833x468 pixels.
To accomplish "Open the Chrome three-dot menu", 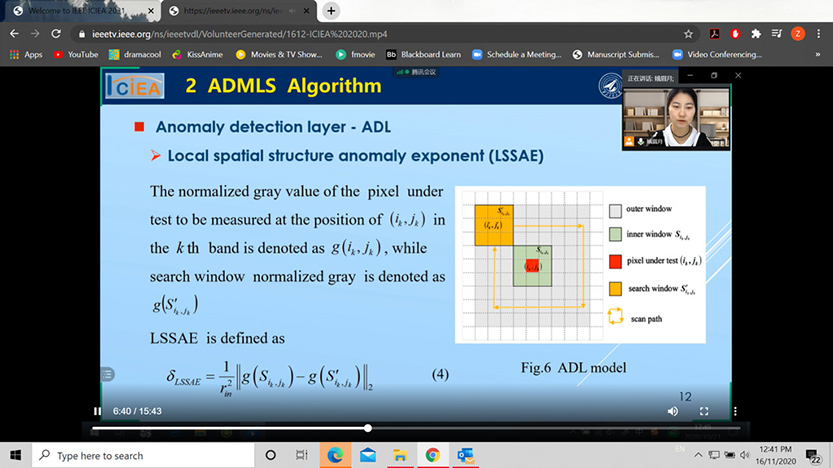I will 819,34.
